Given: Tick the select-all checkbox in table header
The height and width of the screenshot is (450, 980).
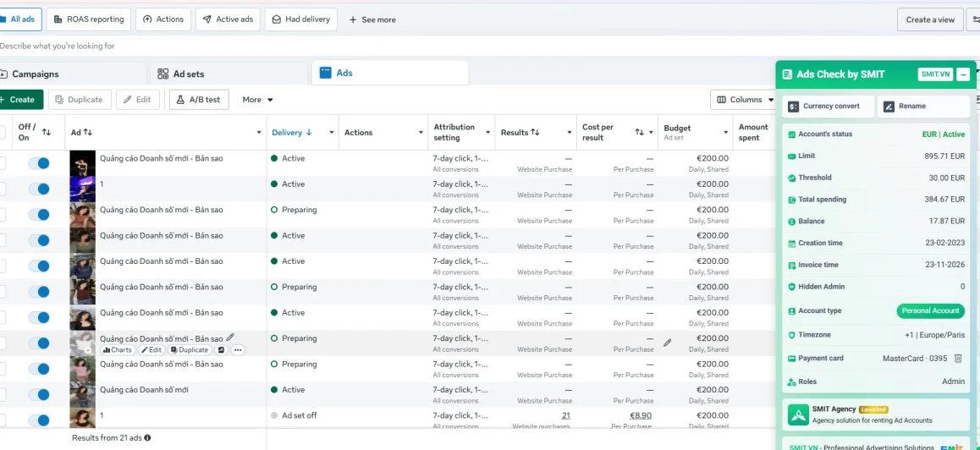Looking at the screenshot, I should [x=2, y=133].
